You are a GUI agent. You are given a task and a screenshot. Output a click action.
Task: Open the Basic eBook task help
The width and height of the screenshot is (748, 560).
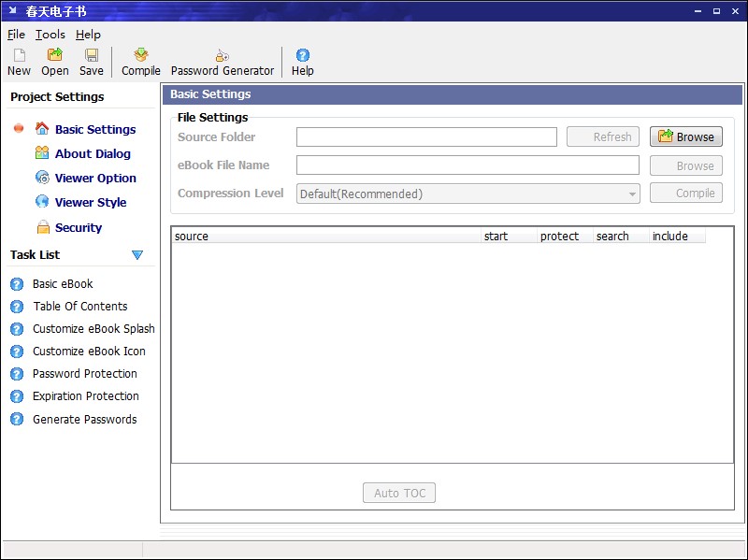tap(63, 283)
